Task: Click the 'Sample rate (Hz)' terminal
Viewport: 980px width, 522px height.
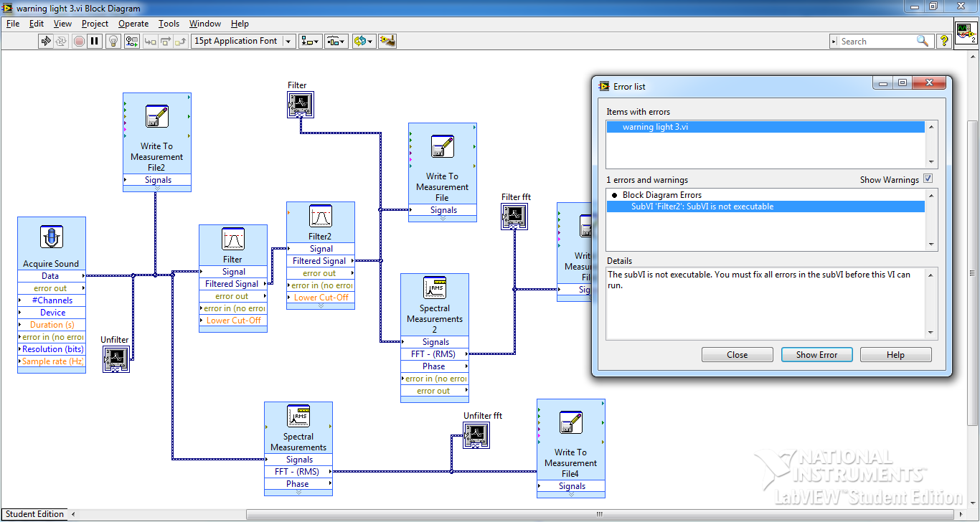Action: pyautogui.click(x=51, y=361)
